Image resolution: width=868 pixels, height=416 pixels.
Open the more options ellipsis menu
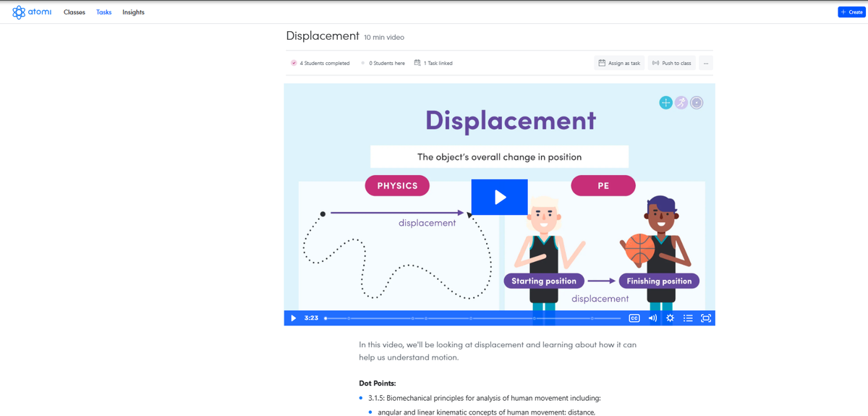tap(706, 63)
